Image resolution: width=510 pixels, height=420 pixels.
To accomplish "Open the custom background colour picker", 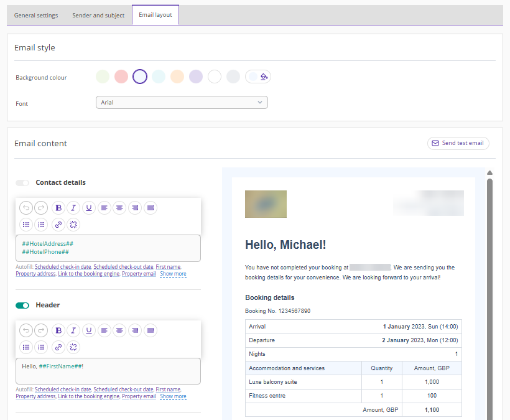I will (259, 77).
